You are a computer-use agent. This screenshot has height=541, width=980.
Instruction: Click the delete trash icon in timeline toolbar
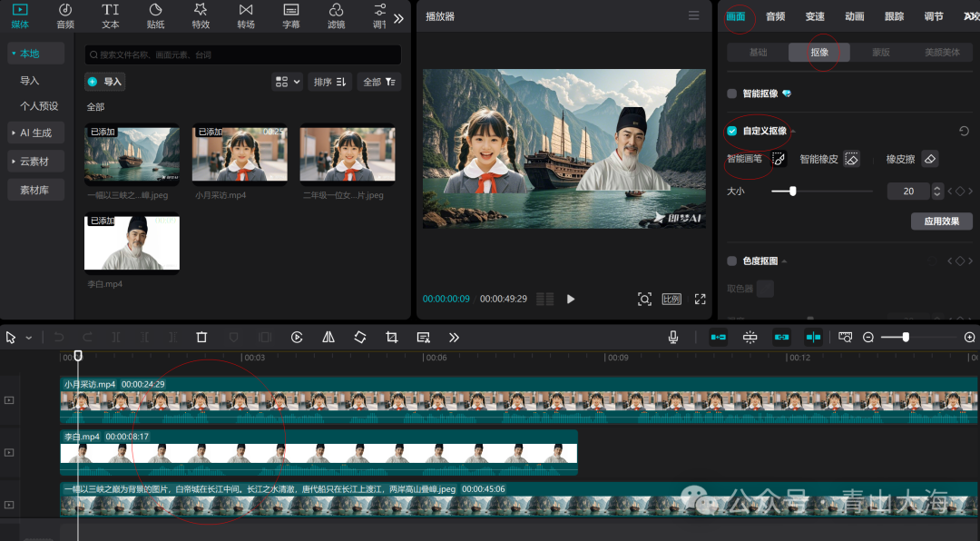pyautogui.click(x=201, y=337)
